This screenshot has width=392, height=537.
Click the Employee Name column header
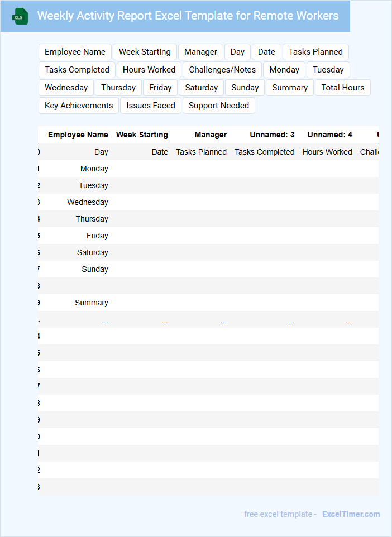coord(78,135)
